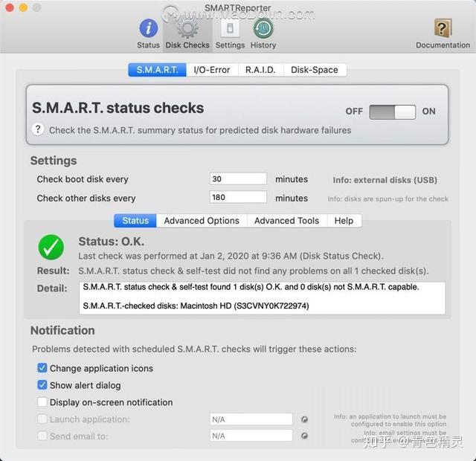Switch to the Disk-Space tab
476x461 pixels.
315,70
